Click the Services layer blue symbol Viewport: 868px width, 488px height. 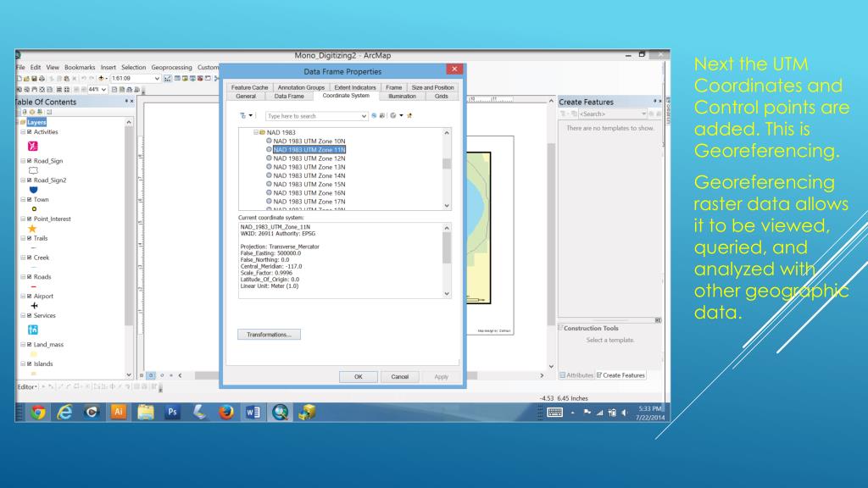click(x=33, y=330)
